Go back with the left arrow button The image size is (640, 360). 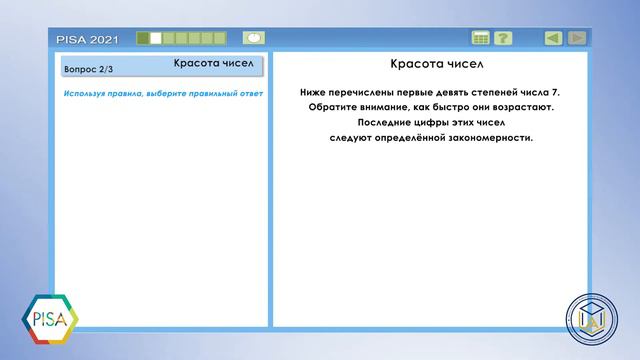(553, 38)
